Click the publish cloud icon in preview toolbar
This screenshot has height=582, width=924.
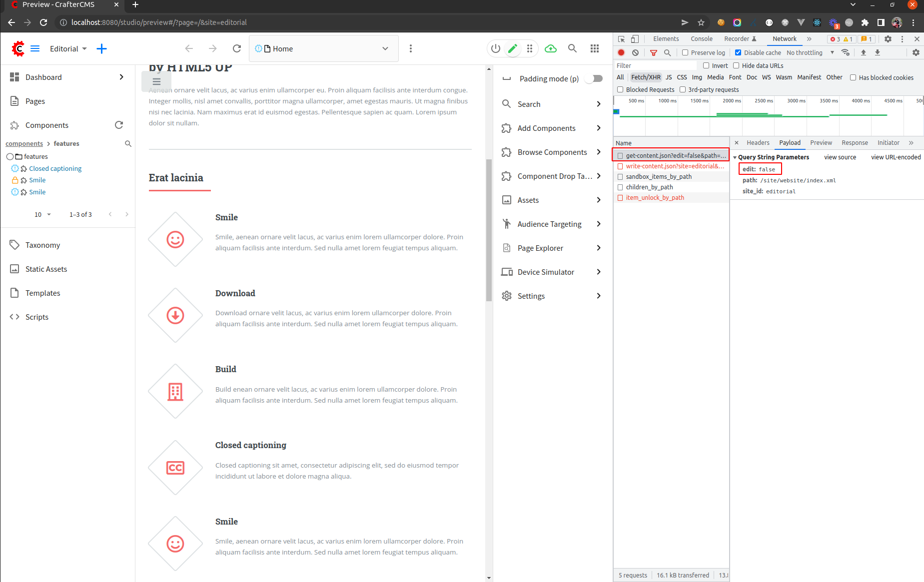coord(551,48)
